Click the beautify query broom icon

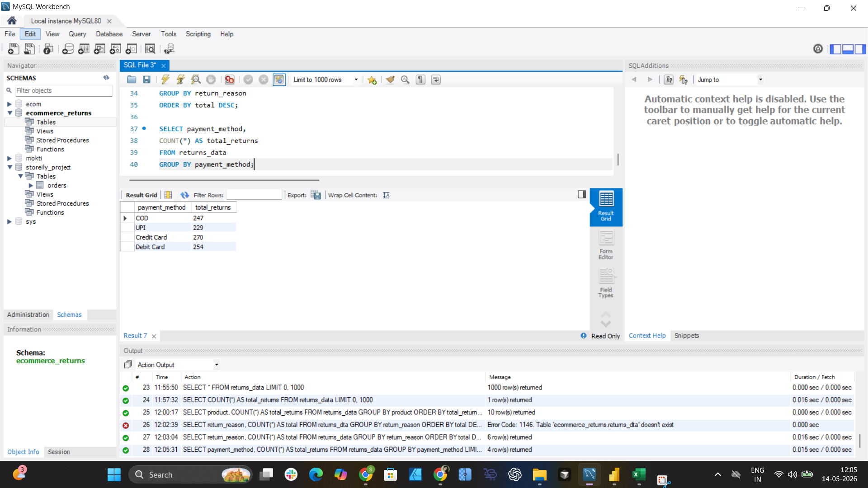click(390, 80)
